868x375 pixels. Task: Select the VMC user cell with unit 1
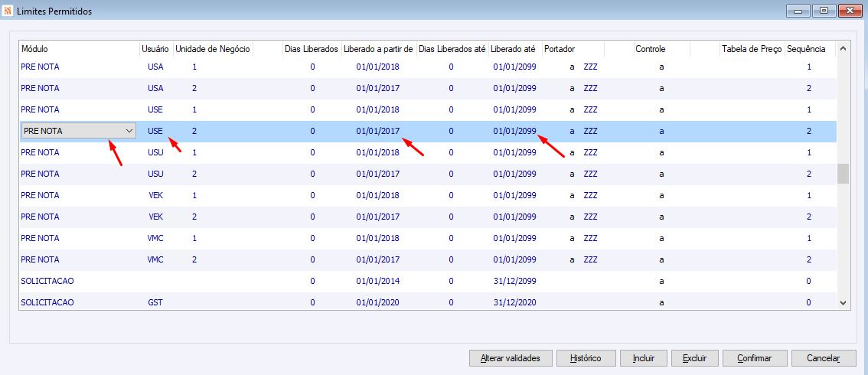point(155,238)
